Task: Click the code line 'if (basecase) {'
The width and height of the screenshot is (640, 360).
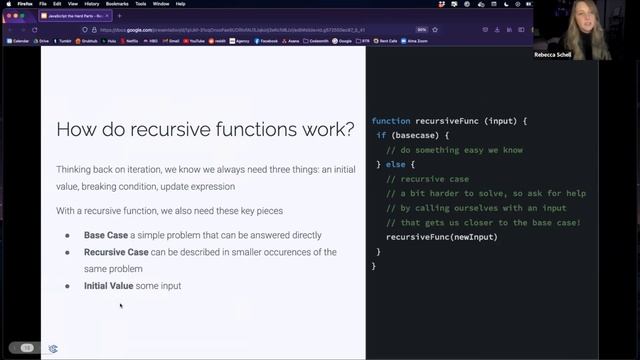Action: (412, 136)
